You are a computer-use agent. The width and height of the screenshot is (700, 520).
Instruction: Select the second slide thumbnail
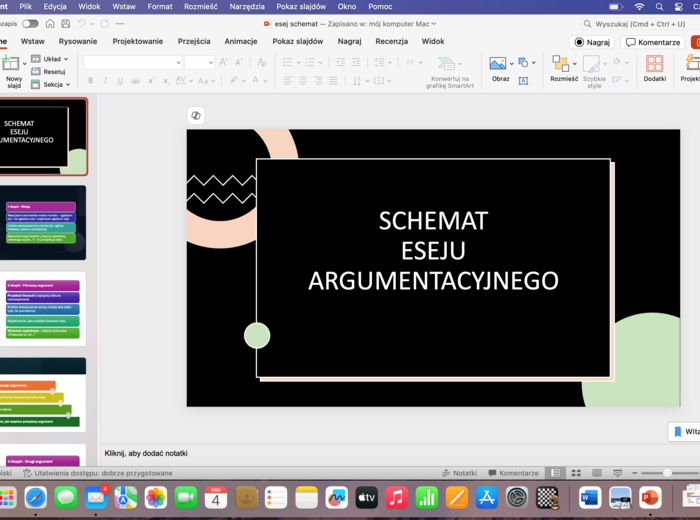(43, 223)
